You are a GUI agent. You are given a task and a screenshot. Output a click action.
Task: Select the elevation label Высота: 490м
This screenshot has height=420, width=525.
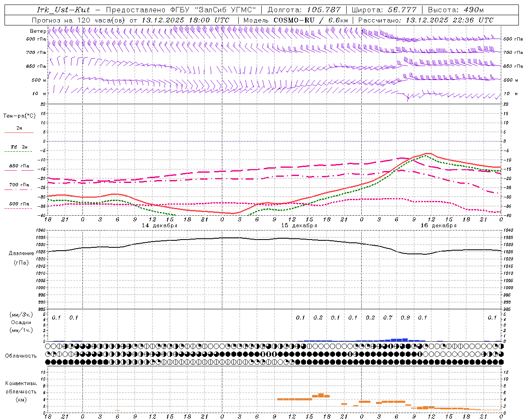[x=456, y=10]
